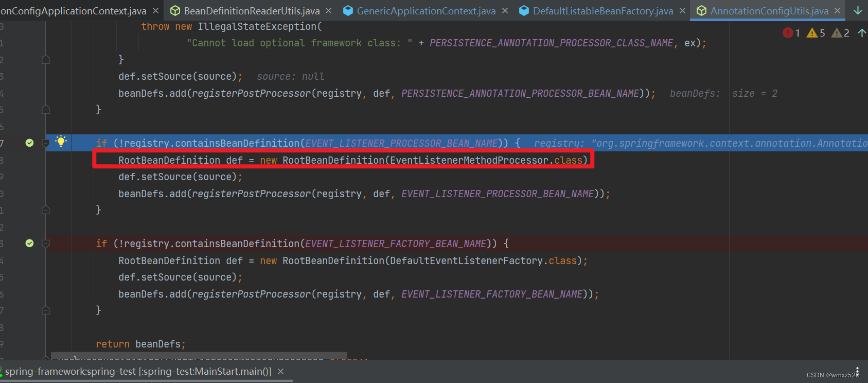868x383 pixels.
Task: Click PERSISTENCE_ANNOTATION_PROCESSOR_BEAN_NAME constant
Action: point(520,94)
